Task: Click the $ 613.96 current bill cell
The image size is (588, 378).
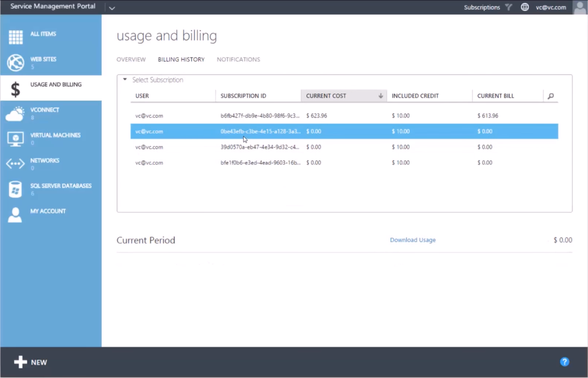Action: pos(488,116)
